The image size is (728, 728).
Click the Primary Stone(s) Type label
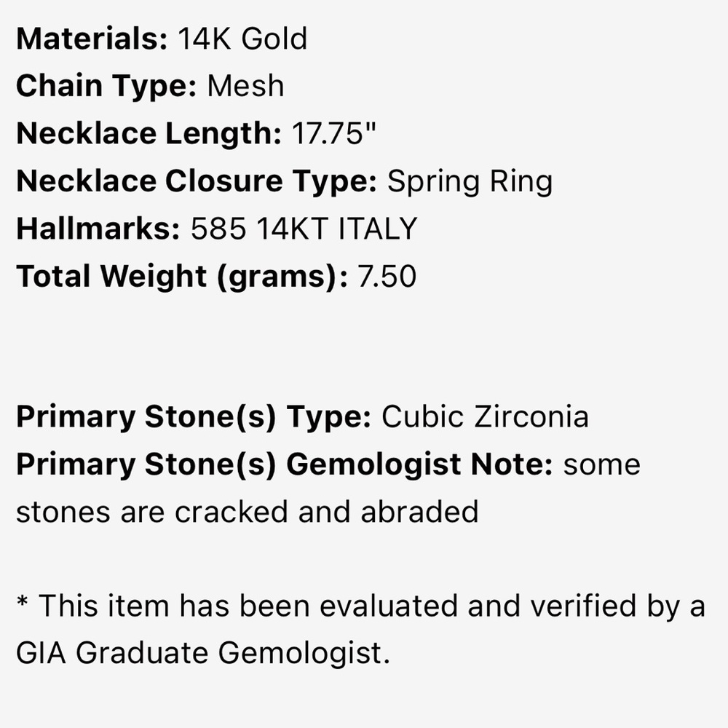coord(194,417)
